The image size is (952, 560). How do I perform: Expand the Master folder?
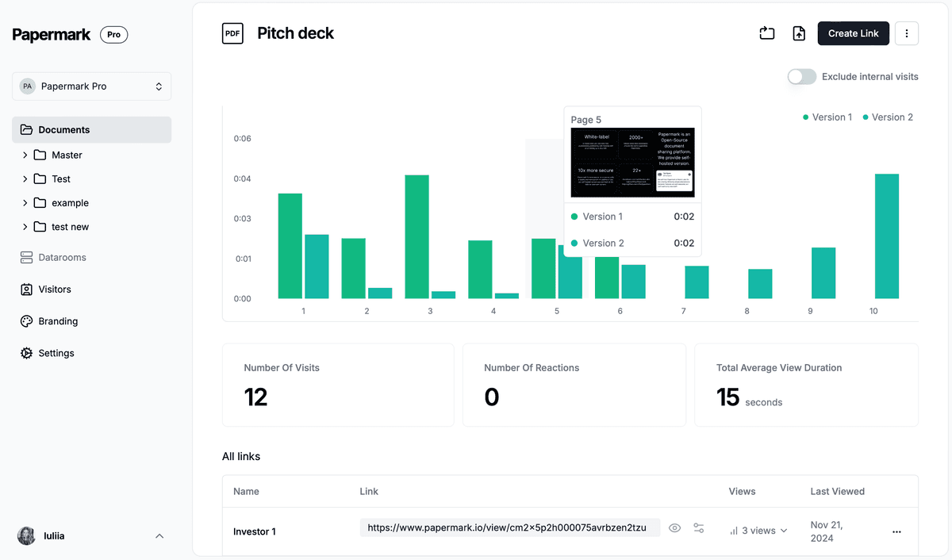coord(26,155)
